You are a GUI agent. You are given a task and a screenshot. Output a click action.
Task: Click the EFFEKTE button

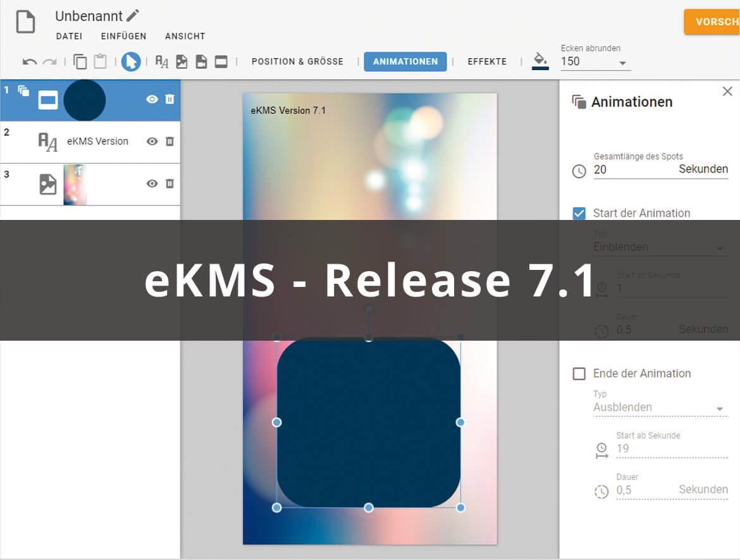[487, 61]
